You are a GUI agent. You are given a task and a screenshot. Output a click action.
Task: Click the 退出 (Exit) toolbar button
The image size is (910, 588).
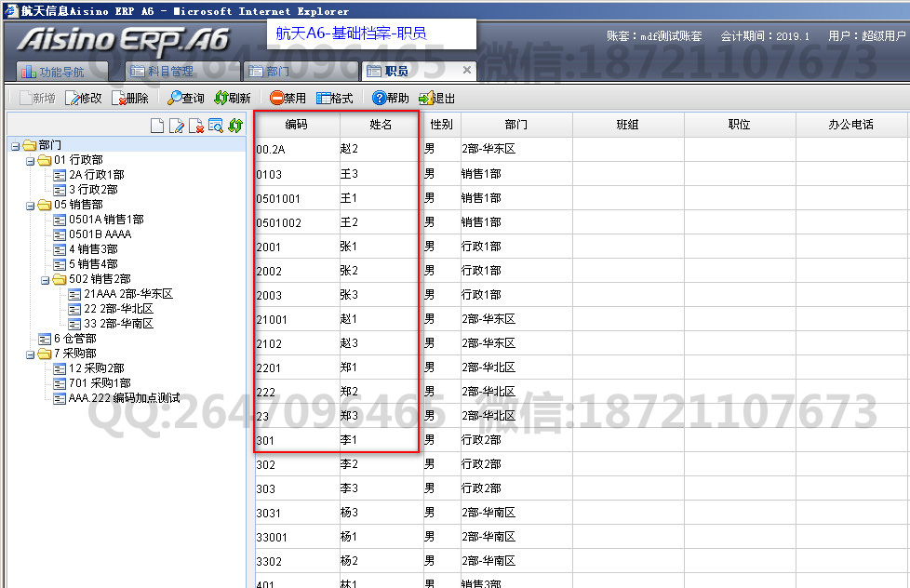[437, 98]
